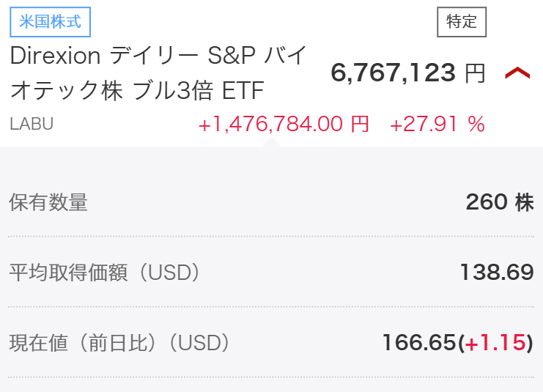The width and height of the screenshot is (543, 392).
Task: Select the 保有数量 row label
Action: pyautogui.click(x=48, y=202)
